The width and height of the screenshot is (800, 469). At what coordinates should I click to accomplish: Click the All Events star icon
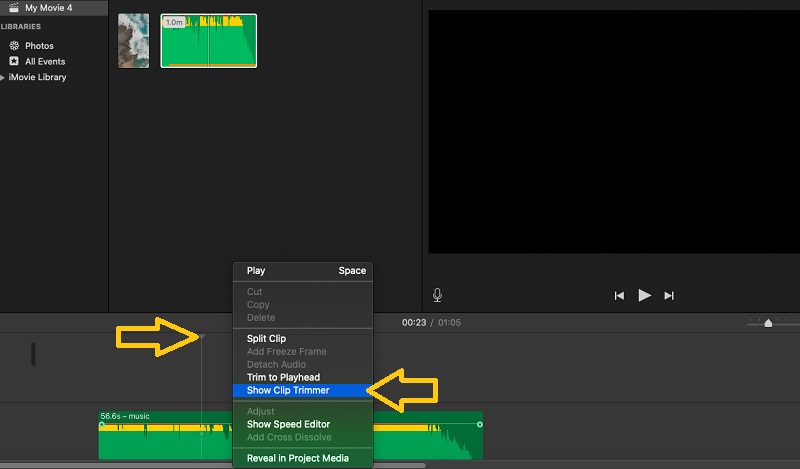tap(14, 61)
